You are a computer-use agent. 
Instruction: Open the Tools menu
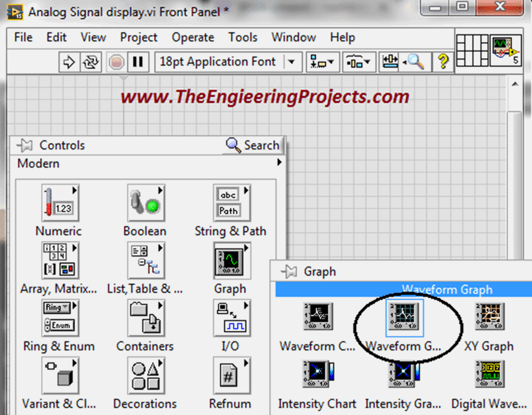click(243, 37)
